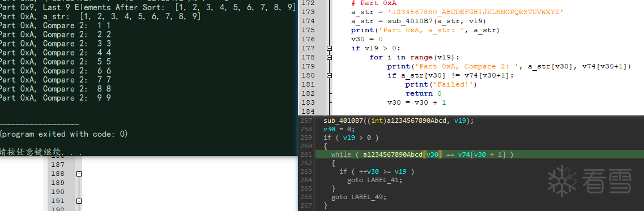
Task: Click the print 'Part 0xA, a_str: ' statement
Action: click(425, 31)
